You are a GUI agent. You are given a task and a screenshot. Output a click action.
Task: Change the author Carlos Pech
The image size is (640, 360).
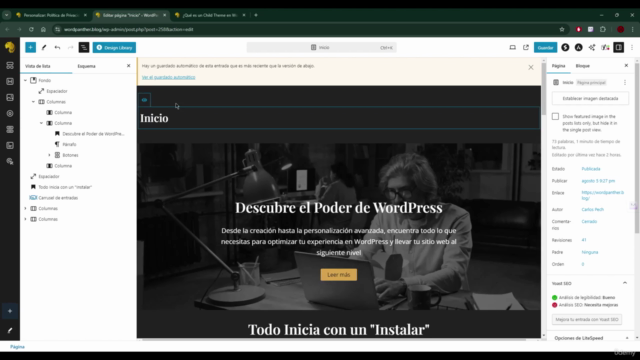[592, 209]
